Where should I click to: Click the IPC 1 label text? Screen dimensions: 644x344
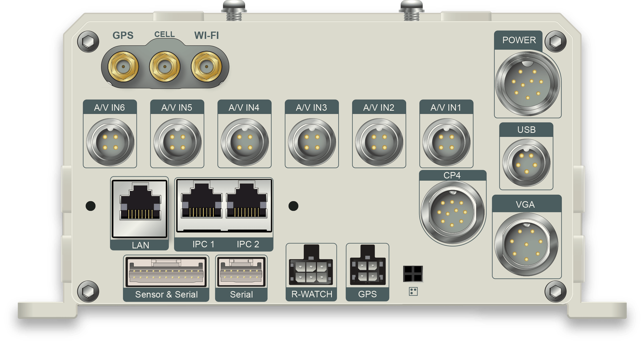click(203, 244)
